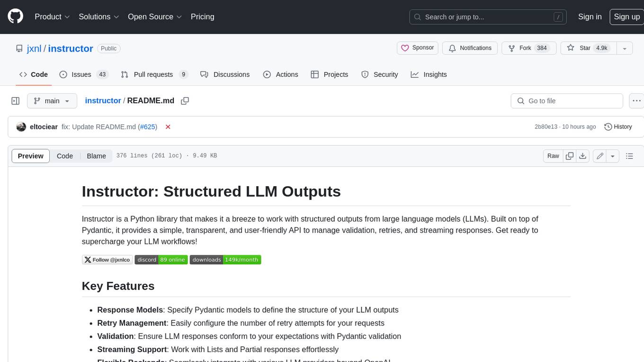Viewport: 644px width, 362px height.
Task: Switch to the Actions tab
Action: tap(280, 74)
